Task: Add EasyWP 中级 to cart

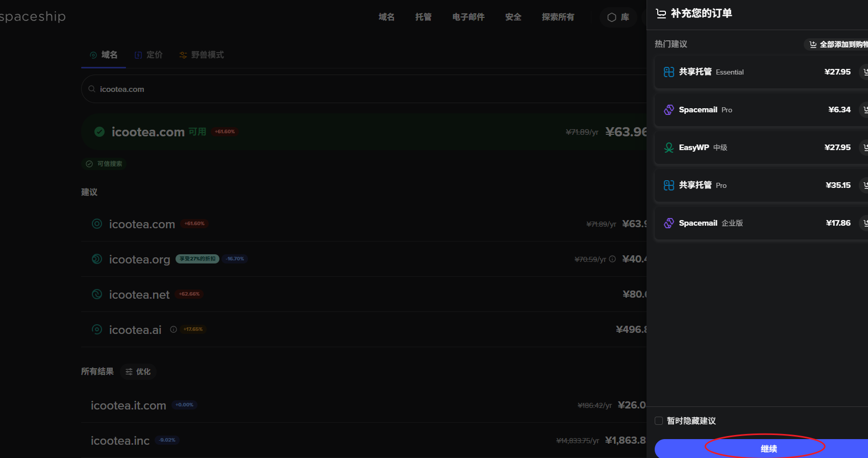Action: tap(864, 148)
